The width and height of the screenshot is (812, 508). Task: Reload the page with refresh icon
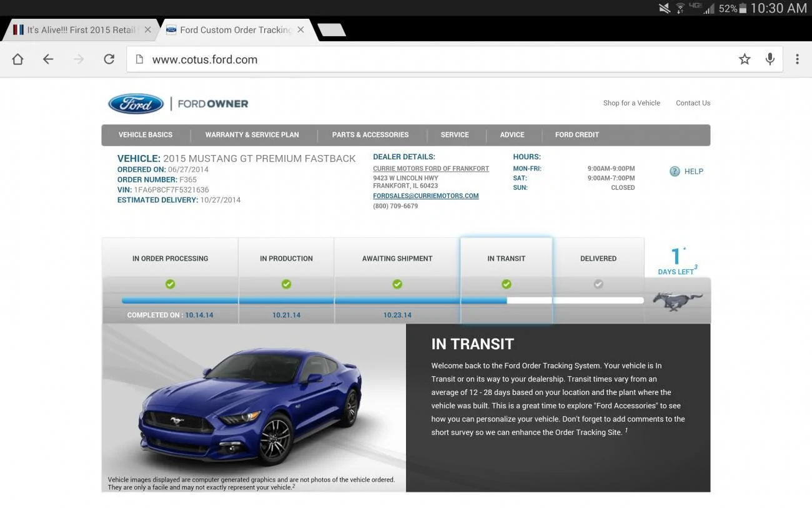109,59
